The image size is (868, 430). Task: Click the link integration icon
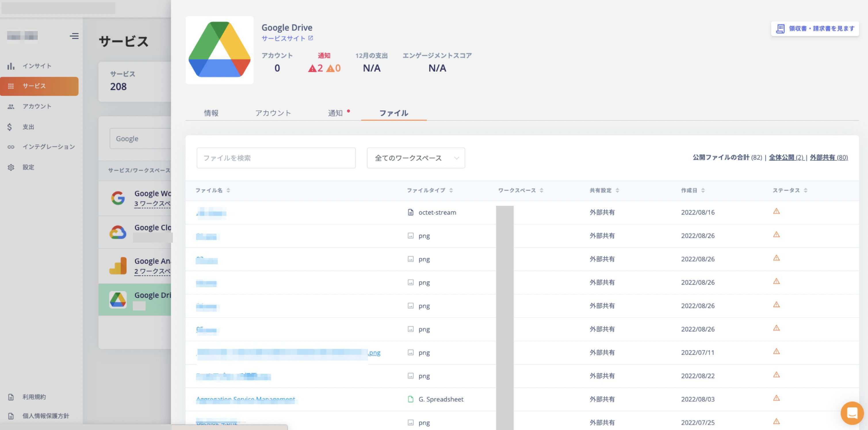pos(11,147)
